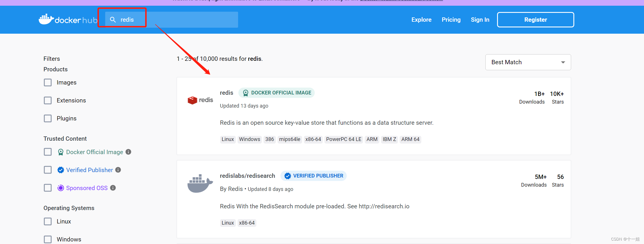Screen dimensions: 644x244
Task: Enable the Extensions filter checkbox
Action: click(x=48, y=100)
